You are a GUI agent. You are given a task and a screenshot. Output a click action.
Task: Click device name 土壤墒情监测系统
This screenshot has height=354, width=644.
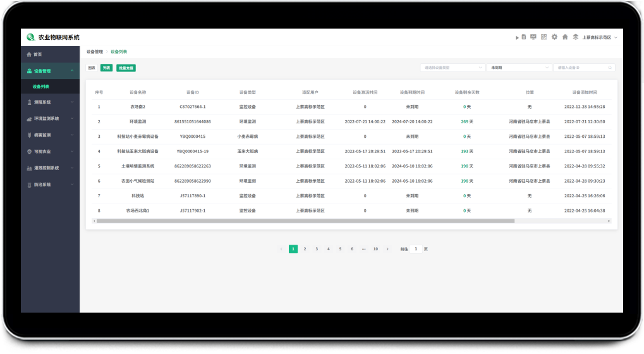138,166
